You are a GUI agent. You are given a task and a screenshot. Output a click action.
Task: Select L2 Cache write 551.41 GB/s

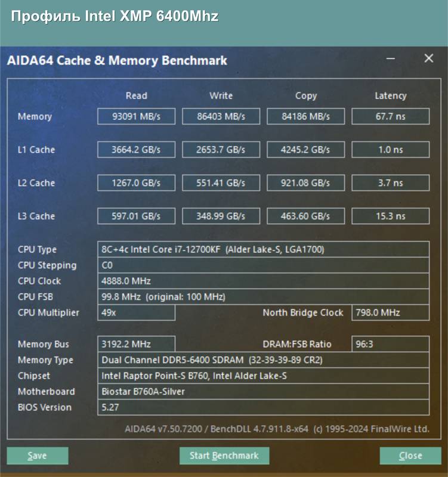(x=221, y=182)
